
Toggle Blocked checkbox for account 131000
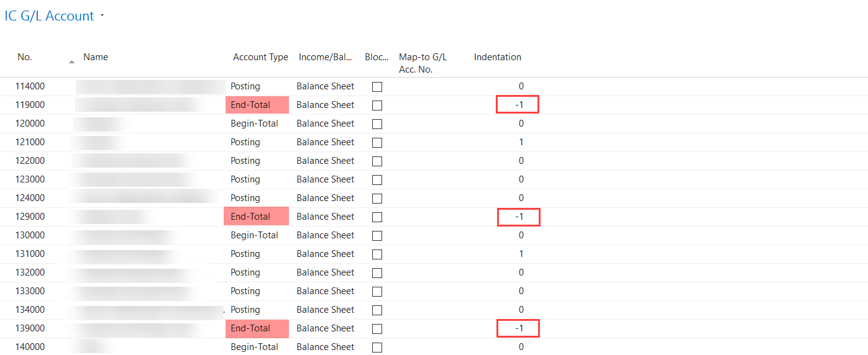377,254
